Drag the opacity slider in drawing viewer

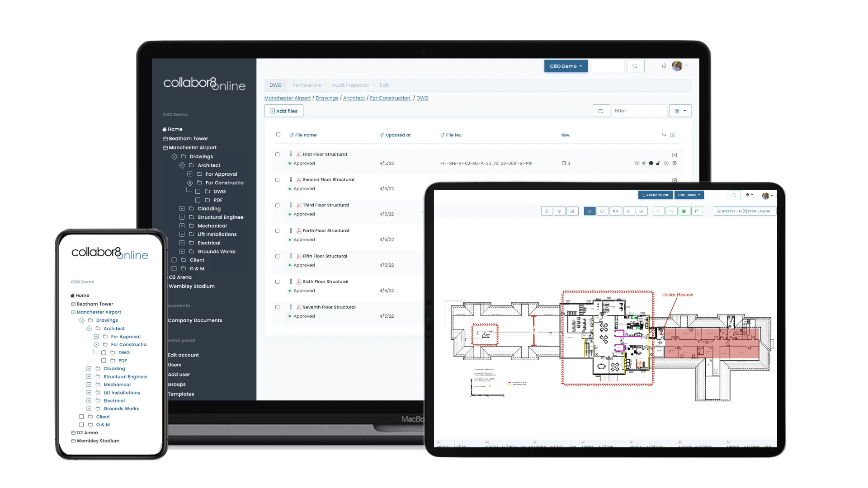coord(615,211)
